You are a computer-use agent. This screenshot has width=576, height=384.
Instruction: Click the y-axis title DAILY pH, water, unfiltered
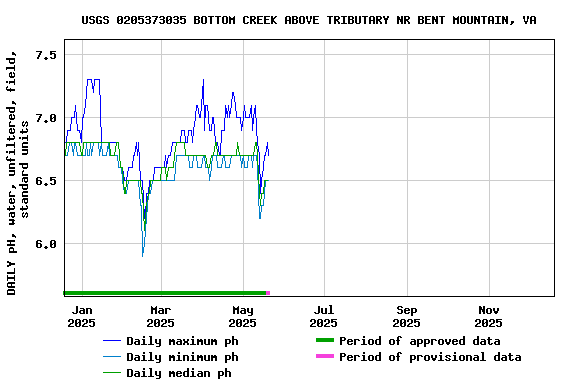tap(17, 173)
